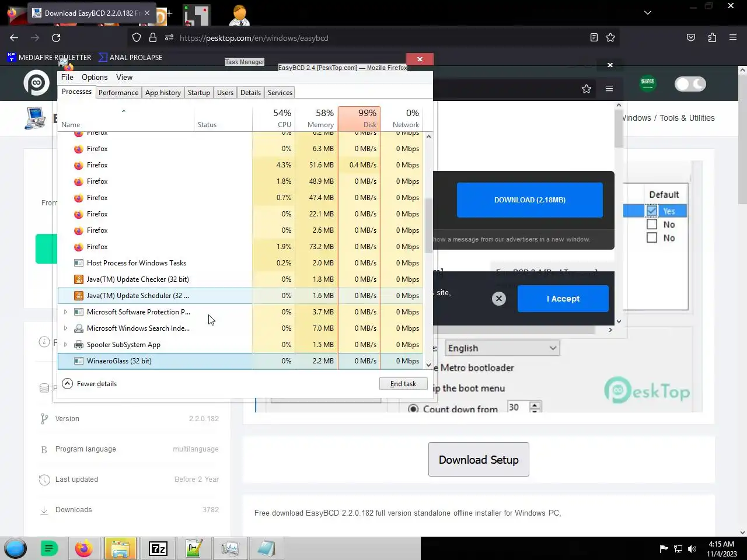Reload the page with the refresh icon
The width and height of the screenshot is (747, 560).
coord(56,38)
